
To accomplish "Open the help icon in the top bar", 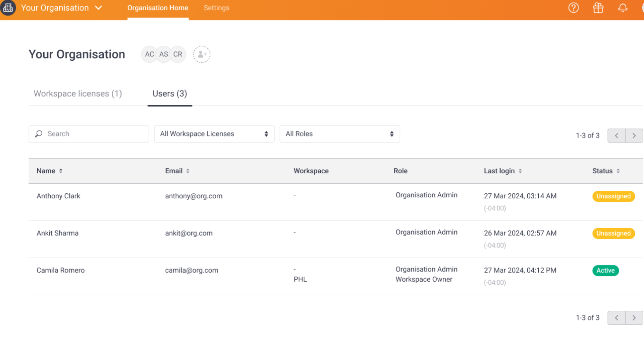I will [x=574, y=8].
